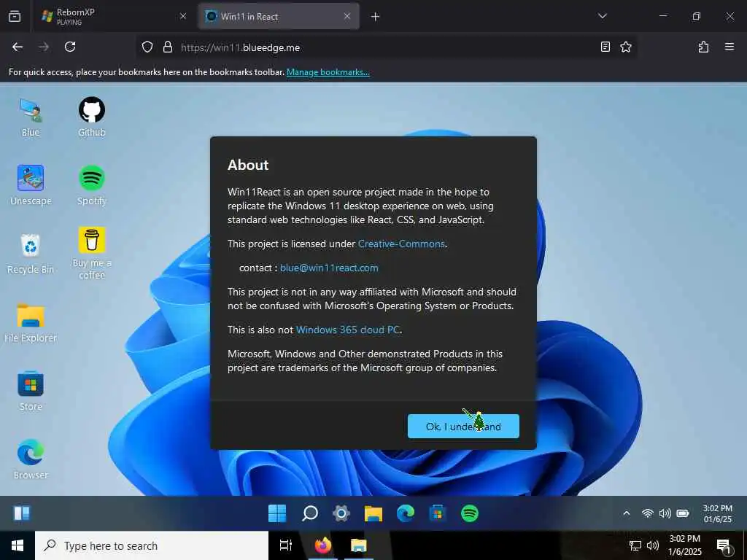Image resolution: width=747 pixels, height=560 pixels.
Task: Close the RebornXP tab
Action: click(183, 16)
